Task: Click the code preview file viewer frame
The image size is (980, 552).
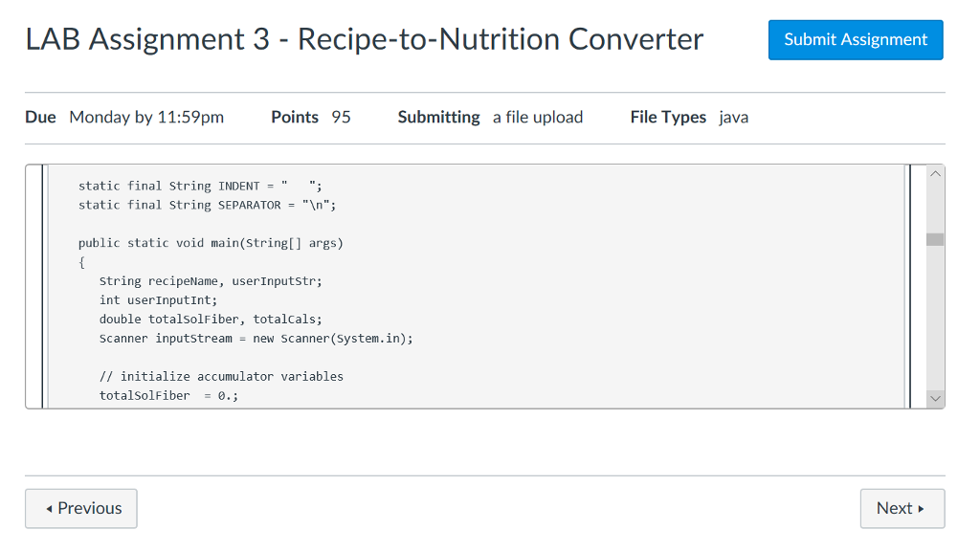Action: point(479,287)
